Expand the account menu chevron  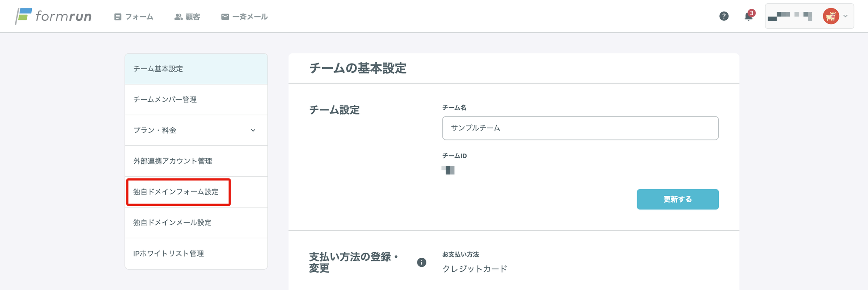[846, 16]
